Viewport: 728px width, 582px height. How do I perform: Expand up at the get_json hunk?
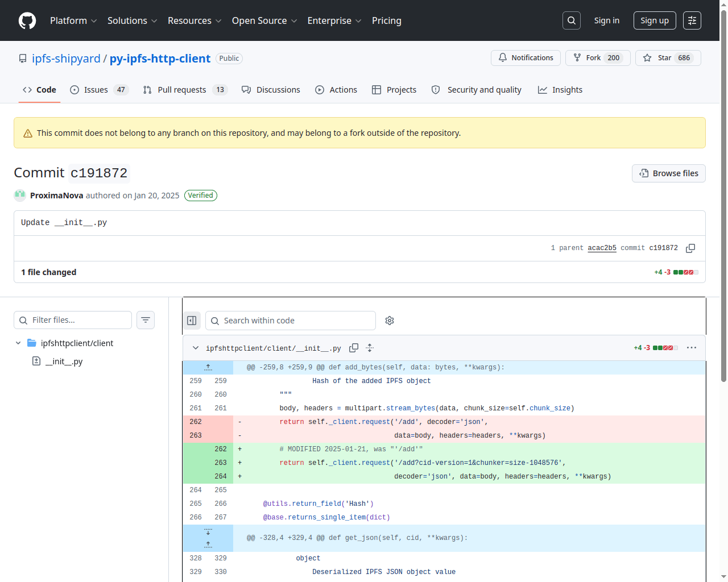pos(208,544)
